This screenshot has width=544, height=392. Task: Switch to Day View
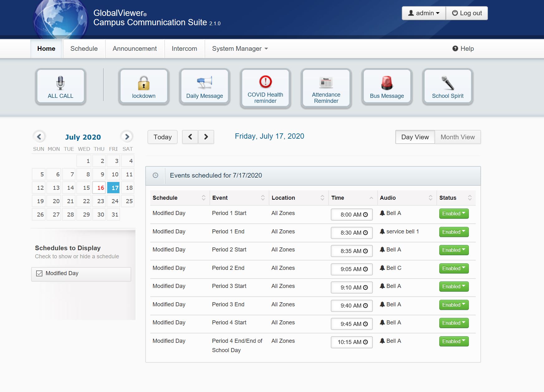click(x=415, y=137)
